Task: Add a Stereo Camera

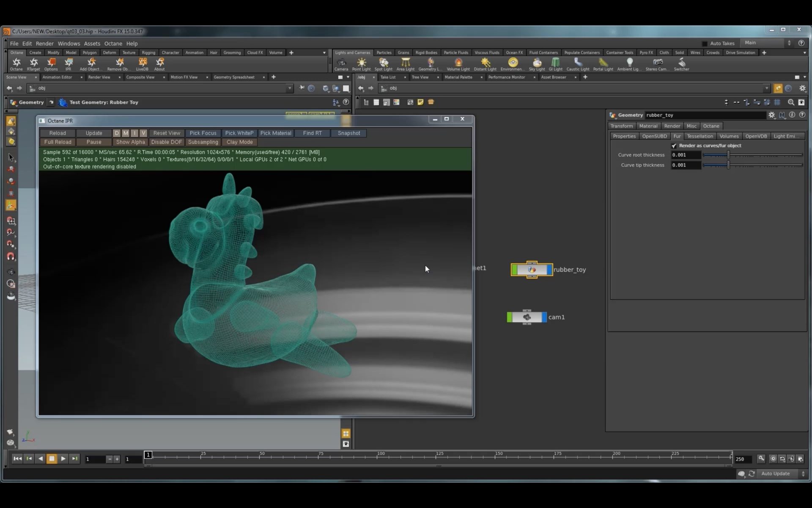Action: 657,64
